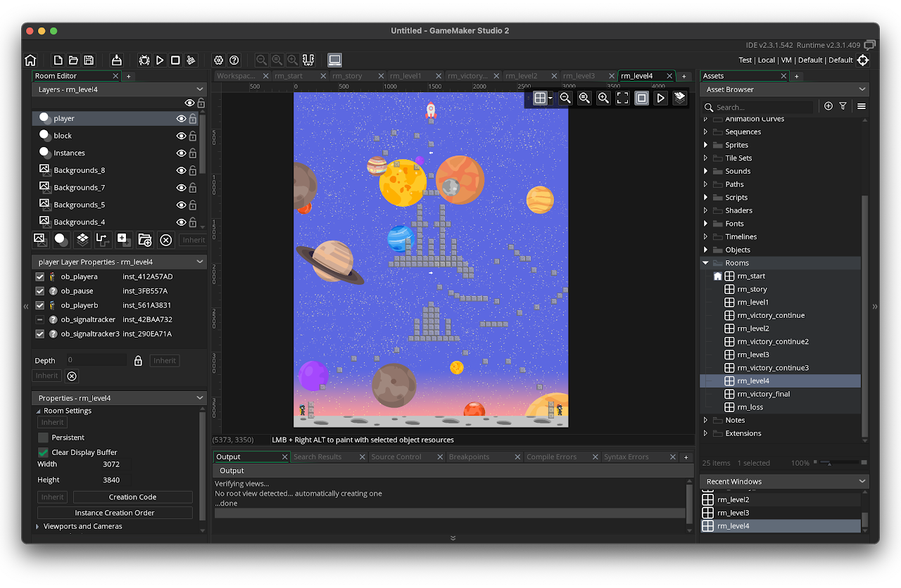Screen dimensions: 901x588
Task: Fit the room to the canvas window
Action: point(622,98)
